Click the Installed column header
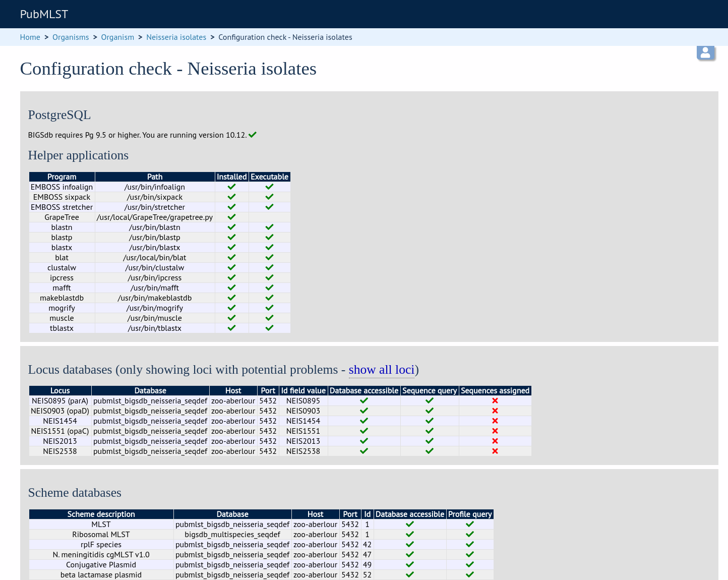This screenshot has width=728, height=580. (x=232, y=177)
